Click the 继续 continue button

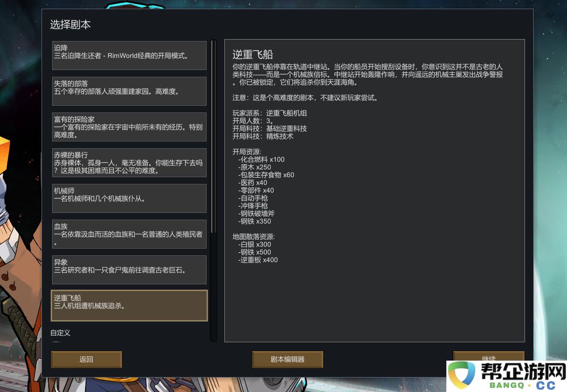tap(488, 358)
